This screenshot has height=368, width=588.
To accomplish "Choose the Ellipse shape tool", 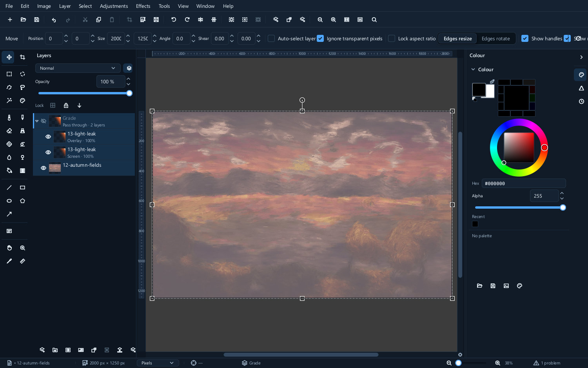I will (9, 201).
